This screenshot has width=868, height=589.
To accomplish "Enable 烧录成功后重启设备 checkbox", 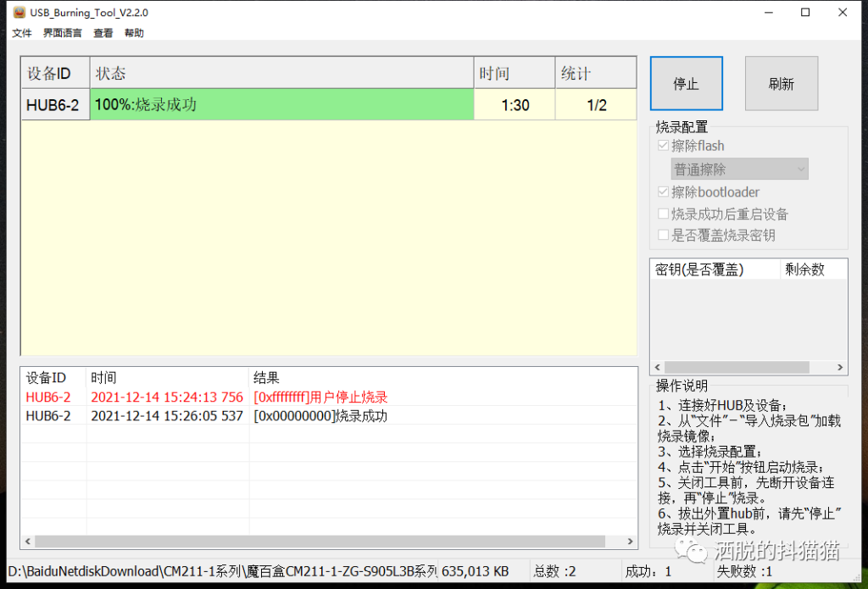I will 663,214.
